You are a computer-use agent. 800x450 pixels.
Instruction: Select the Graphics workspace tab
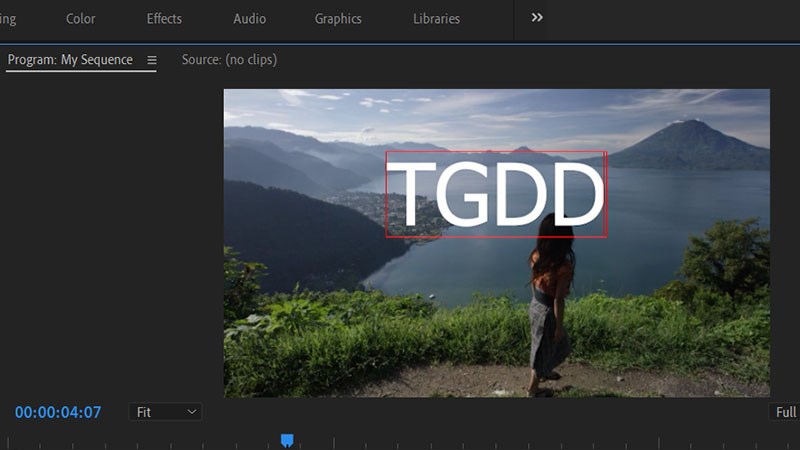pyautogui.click(x=338, y=19)
